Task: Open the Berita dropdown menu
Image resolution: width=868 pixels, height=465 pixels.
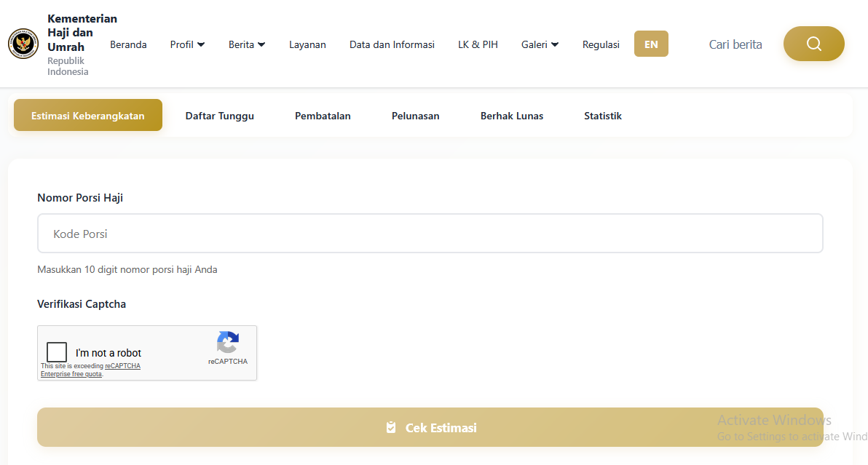Action: coord(246,44)
